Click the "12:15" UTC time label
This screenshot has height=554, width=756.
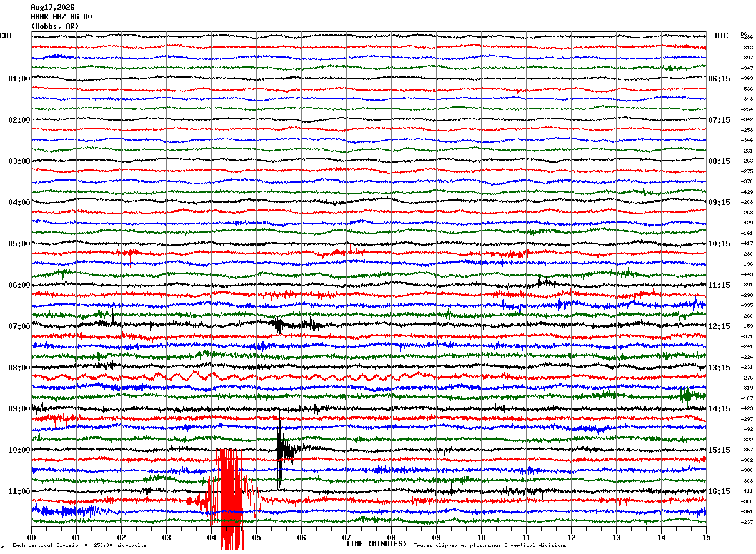pos(719,326)
